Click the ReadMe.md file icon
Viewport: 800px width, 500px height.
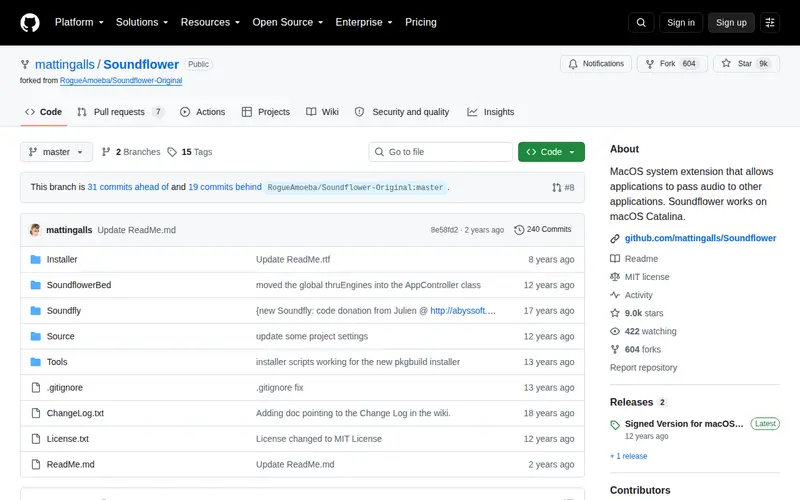(36, 464)
